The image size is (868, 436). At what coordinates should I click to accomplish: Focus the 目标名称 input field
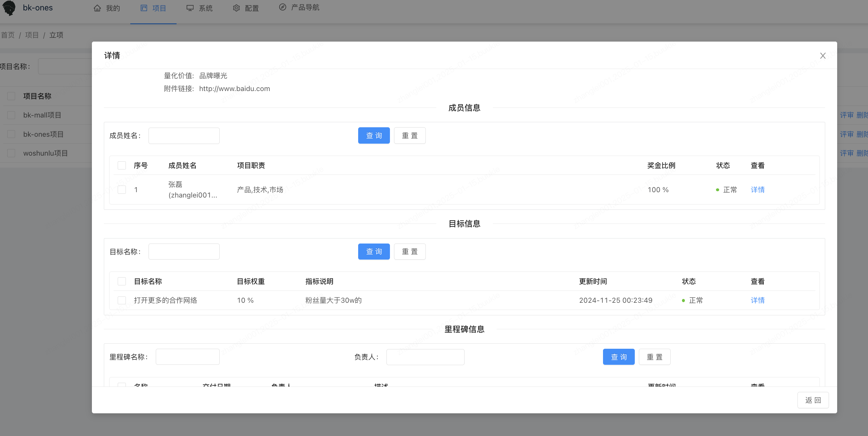click(x=184, y=252)
